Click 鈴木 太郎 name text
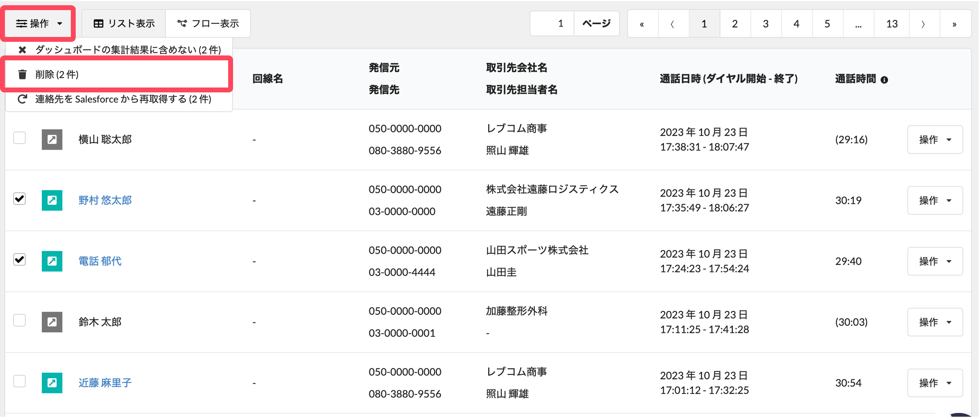980x417 pixels. (100, 322)
